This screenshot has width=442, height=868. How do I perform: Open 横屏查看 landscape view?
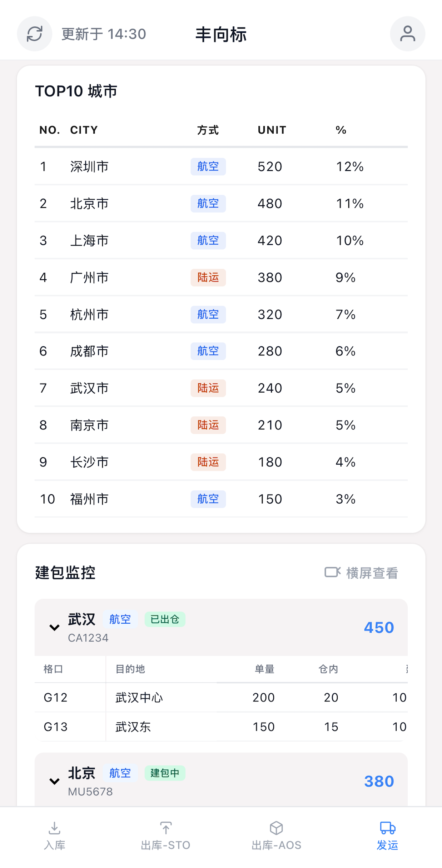coord(361,573)
